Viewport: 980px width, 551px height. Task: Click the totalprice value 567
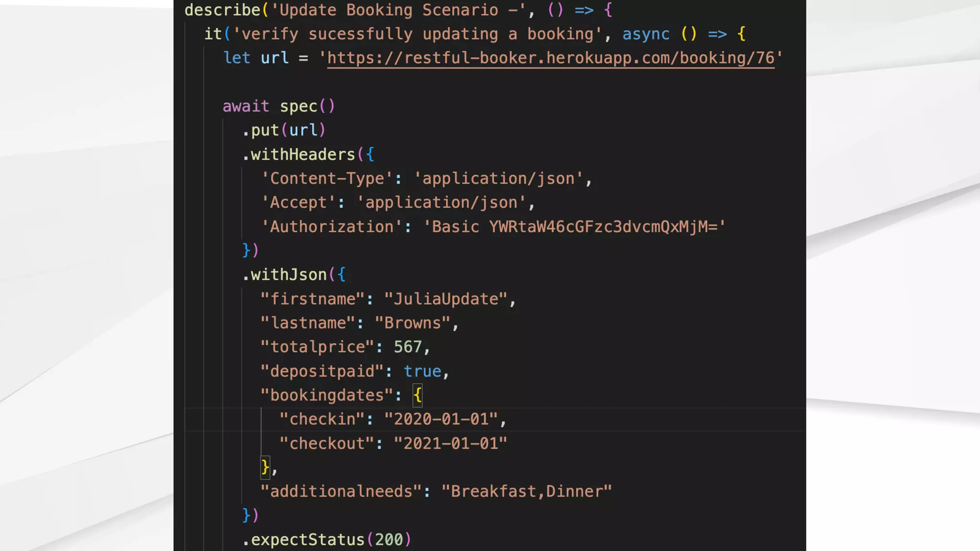coord(408,347)
